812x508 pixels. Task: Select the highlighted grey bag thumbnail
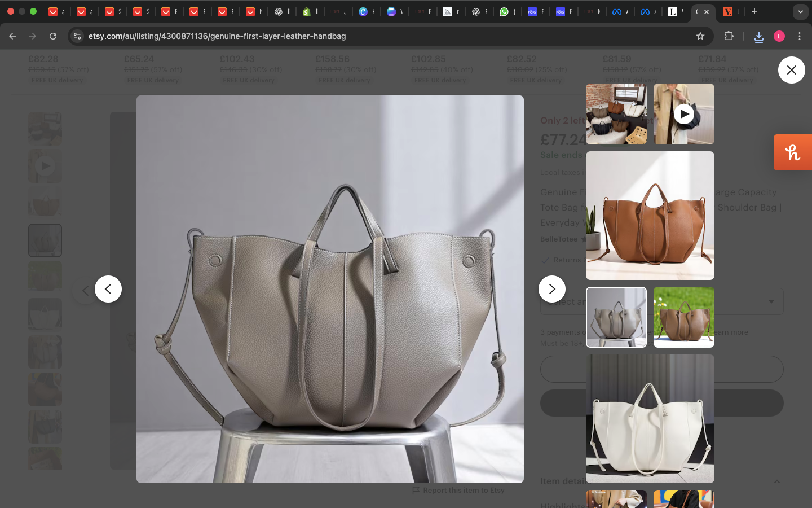click(616, 317)
